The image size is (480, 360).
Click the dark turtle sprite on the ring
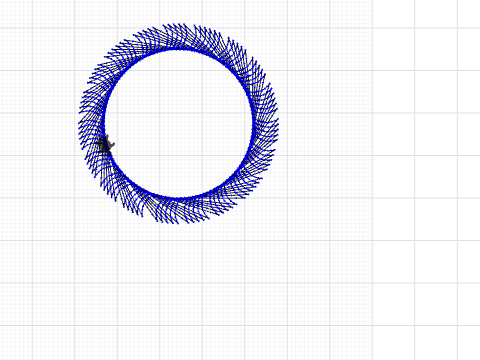pos(107,144)
